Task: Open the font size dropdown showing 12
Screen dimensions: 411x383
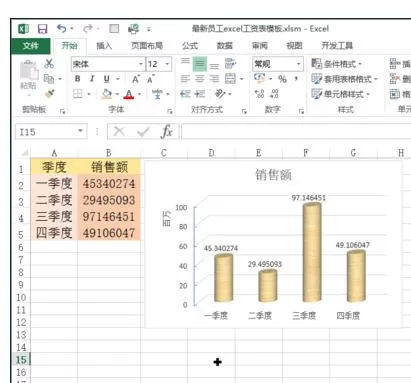Action: click(x=167, y=64)
